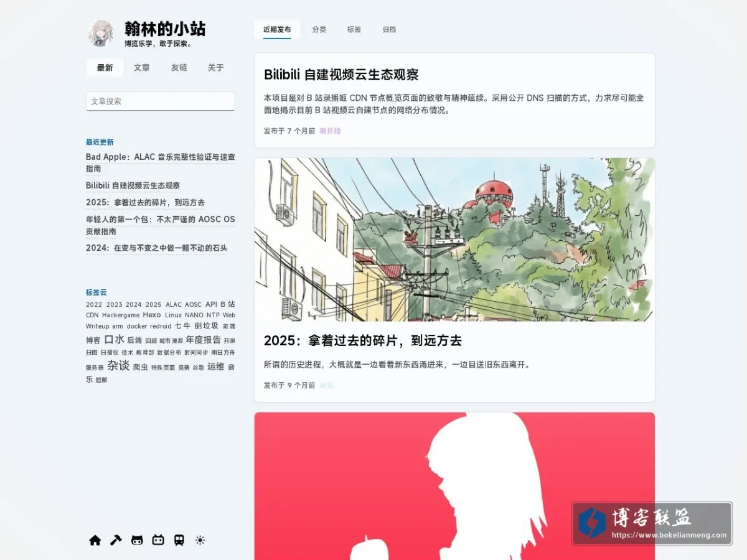The width and height of the screenshot is (747, 560).
Task: Select the 博客 tag
Action: tap(93, 340)
